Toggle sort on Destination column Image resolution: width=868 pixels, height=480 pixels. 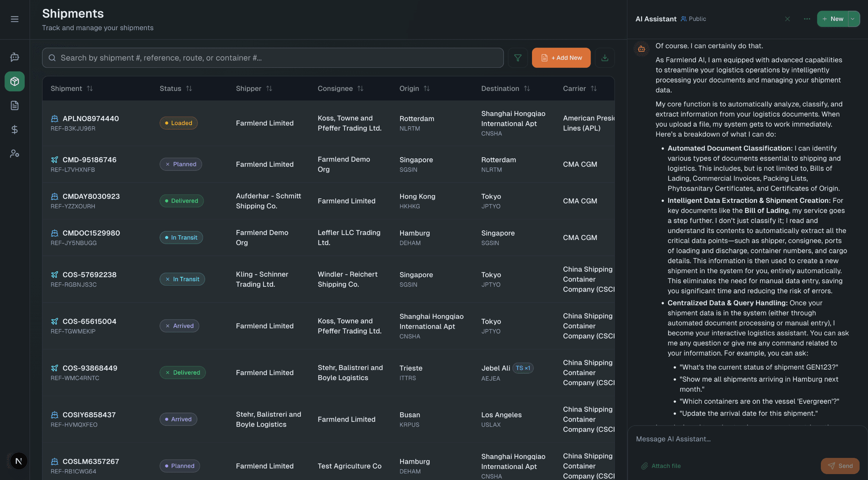tap(527, 88)
